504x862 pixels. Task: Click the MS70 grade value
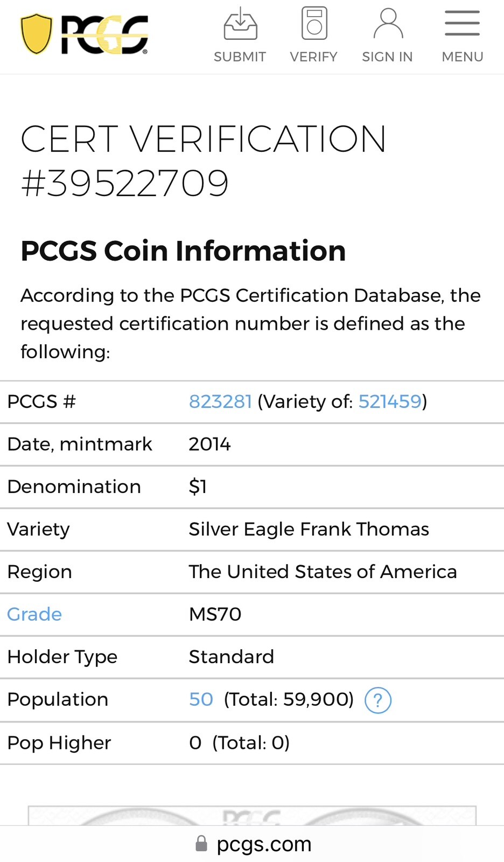215,614
